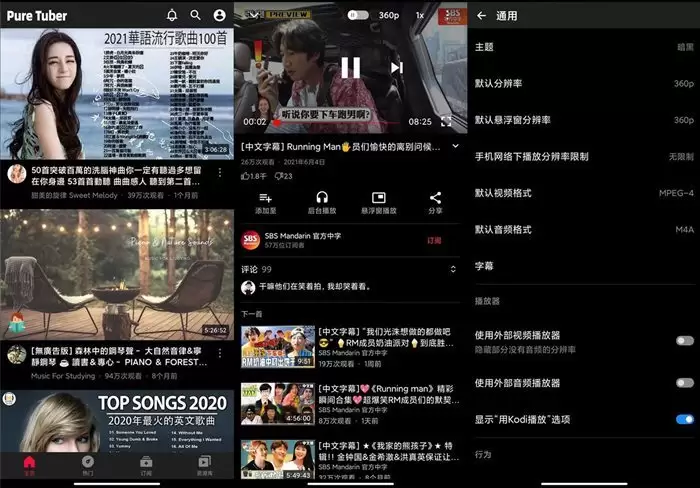Skip to the next video in the player
Image resolution: width=700 pixels, height=488 pixels.
point(397,67)
